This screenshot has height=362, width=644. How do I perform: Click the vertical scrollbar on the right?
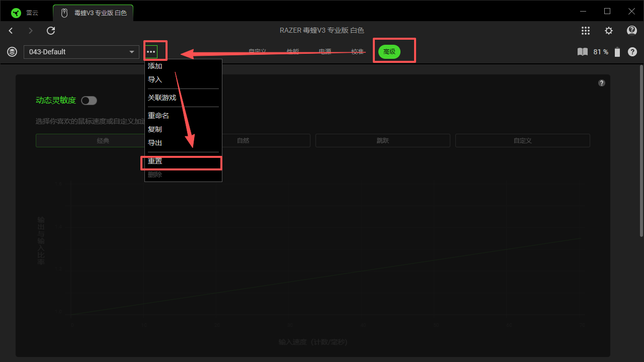[641, 151]
